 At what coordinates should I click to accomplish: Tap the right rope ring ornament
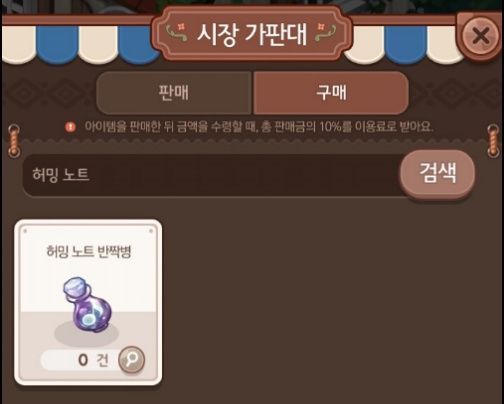(x=493, y=141)
